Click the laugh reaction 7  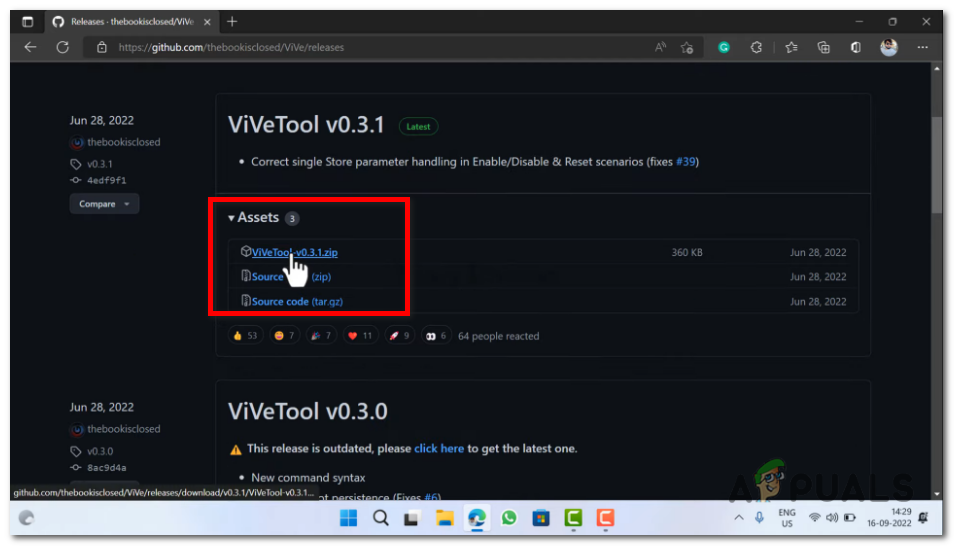point(284,336)
